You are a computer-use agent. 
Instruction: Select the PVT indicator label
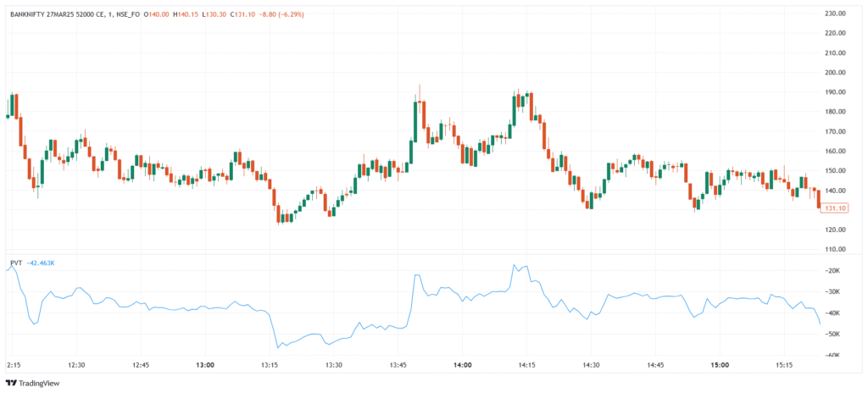click(x=16, y=263)
